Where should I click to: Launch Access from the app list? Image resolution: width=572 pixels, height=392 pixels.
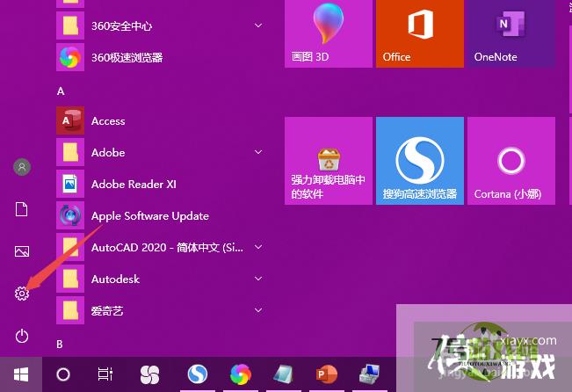tap(161, 120)
